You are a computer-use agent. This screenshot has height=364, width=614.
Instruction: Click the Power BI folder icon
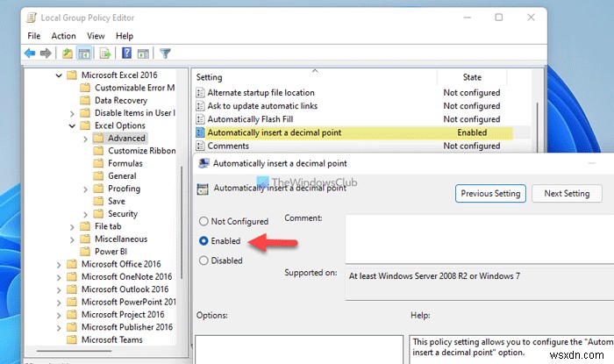click(85, 251)
